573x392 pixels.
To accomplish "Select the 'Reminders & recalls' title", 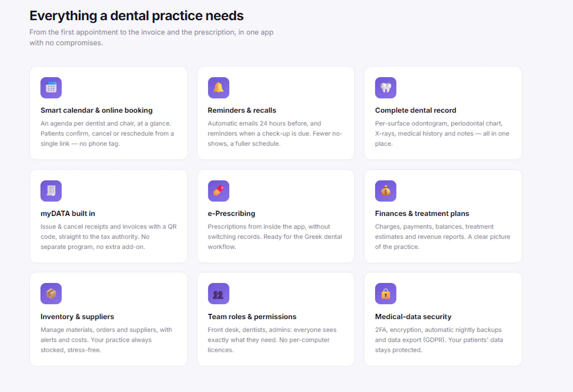I will 242,110.
